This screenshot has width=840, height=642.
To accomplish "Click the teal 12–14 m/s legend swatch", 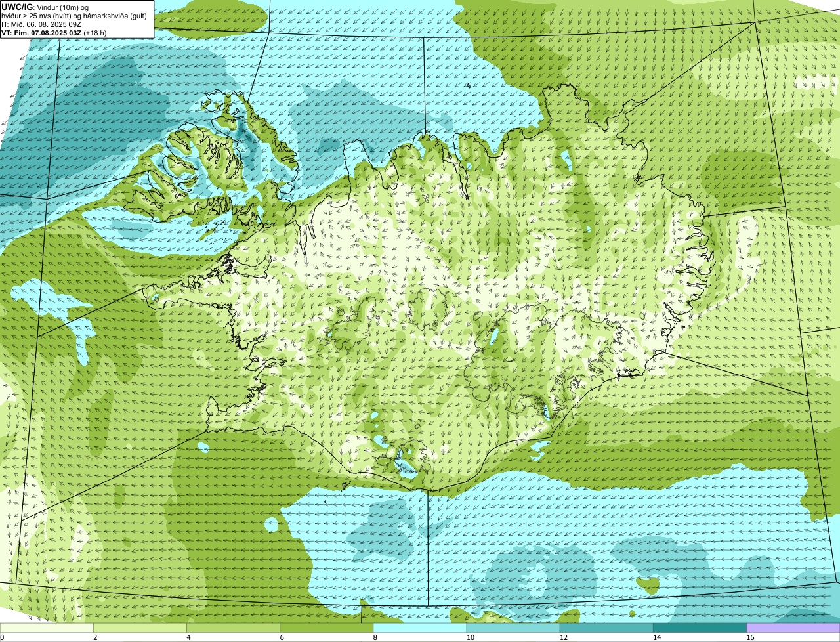I will coord(606,628).
